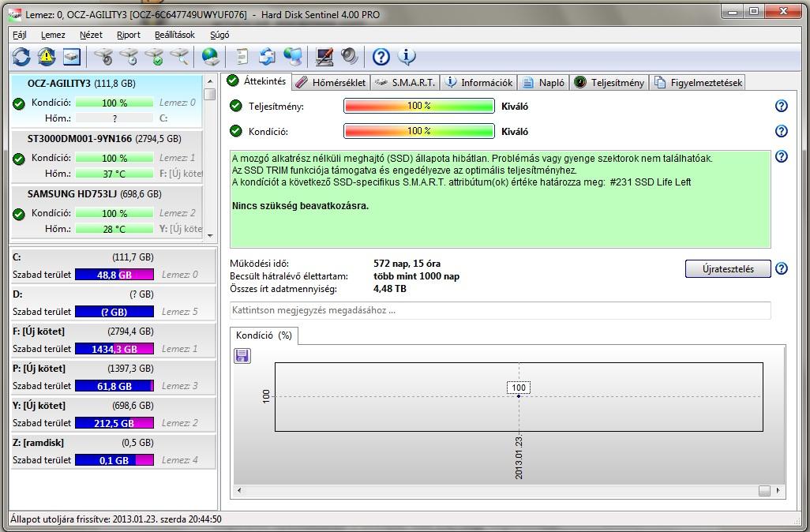
Task: Click the Y: free space 212,5 GB bar
Action: (114, 424)
